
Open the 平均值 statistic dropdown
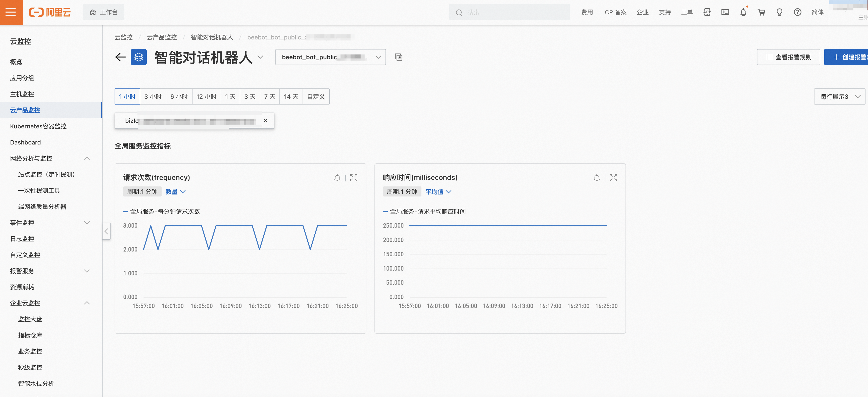(x=438, y=192)
